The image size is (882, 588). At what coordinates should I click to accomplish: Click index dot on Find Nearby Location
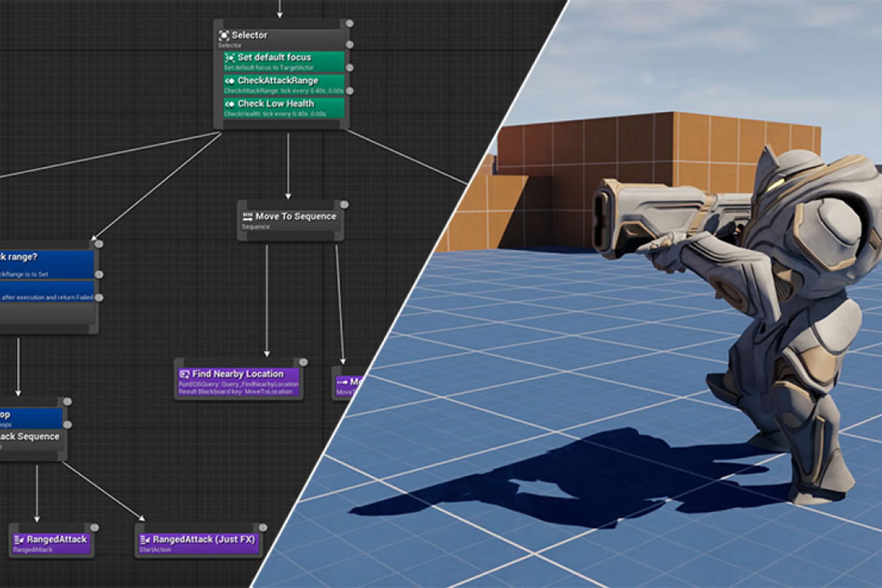tap(304, 362)
